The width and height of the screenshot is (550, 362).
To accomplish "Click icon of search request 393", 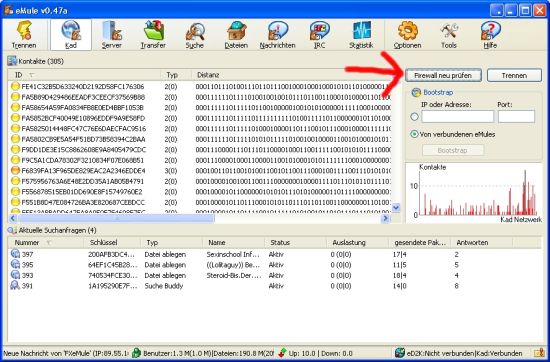I will pos(15,275).
